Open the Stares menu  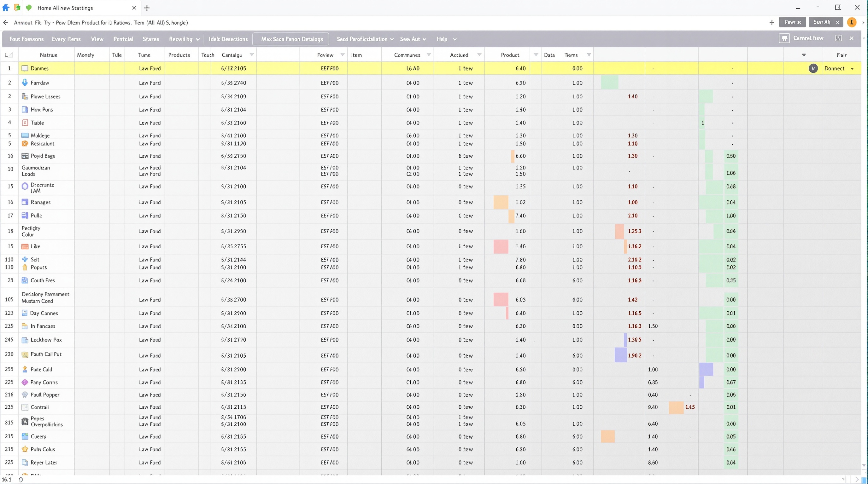pos(151,39)
